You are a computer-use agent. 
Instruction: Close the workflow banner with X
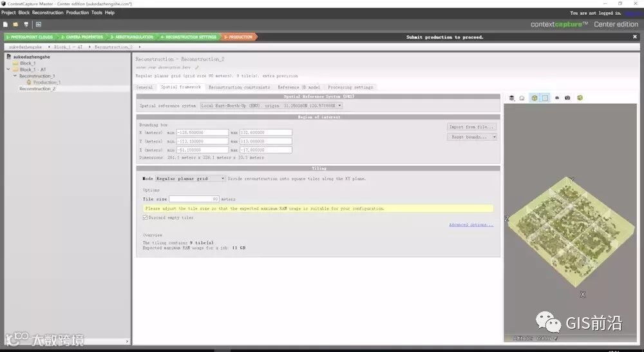pos(634,37)
